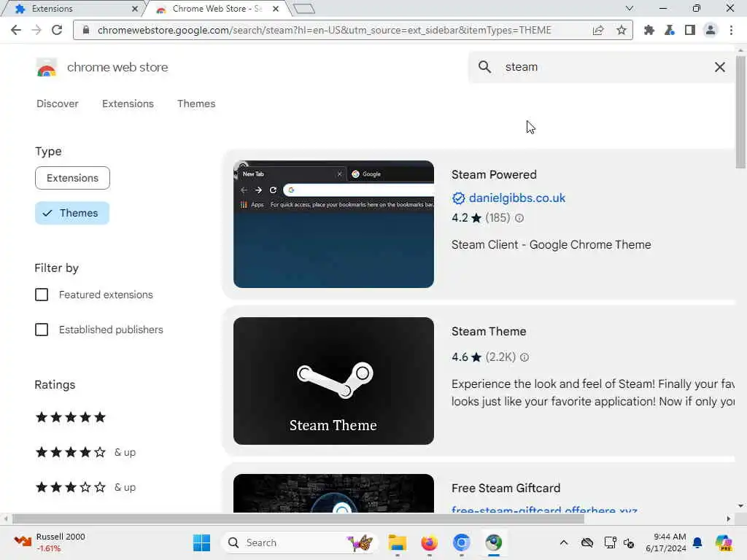Deselect the Themes type filter
This screenshot has width=747, height=560.
click(x=72, y=213)
